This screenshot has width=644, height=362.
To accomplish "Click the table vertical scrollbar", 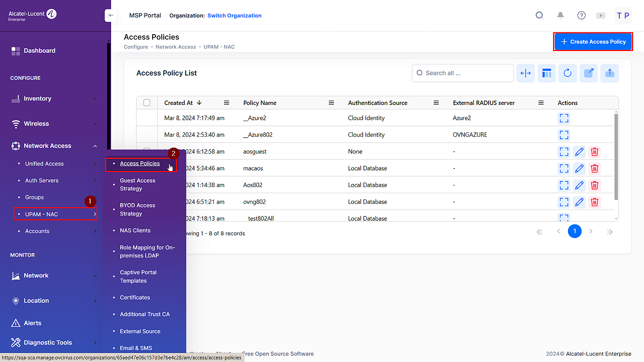I will (x=616, y=157).
